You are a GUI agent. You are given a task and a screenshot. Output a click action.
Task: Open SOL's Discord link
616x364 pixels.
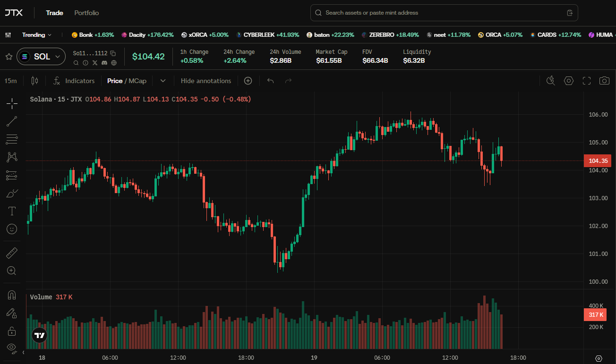click(104, 62)
